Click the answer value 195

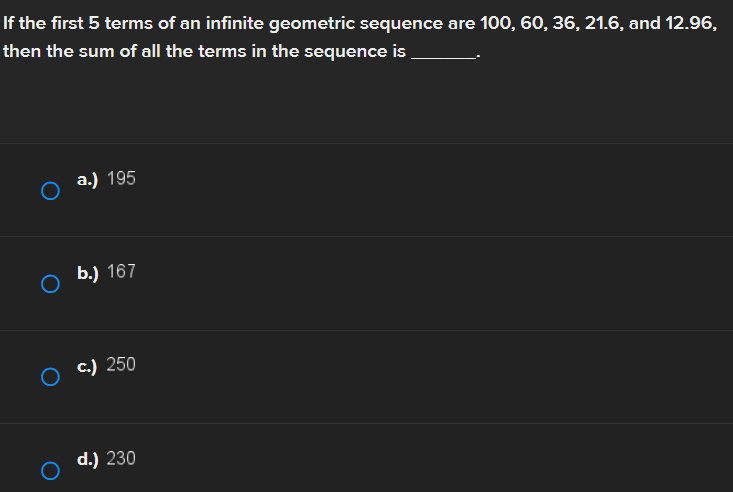point(121,179)
